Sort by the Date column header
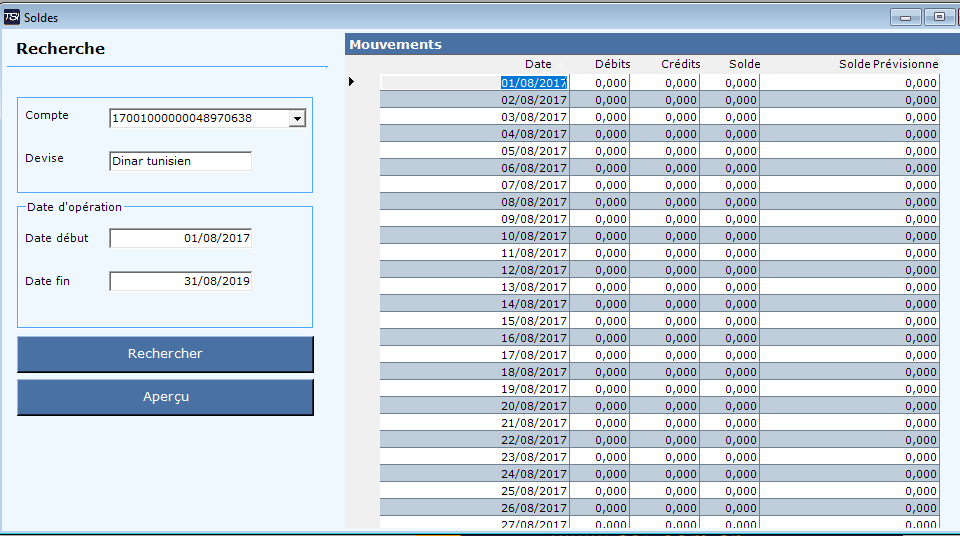The height and width of the screenshot is (536, 960). [x=538, y=64]
